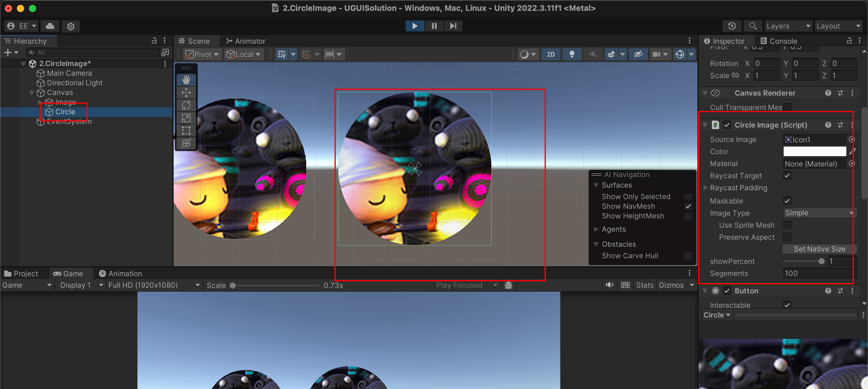Screen dimensions: 868x389
Task: Switch to the Project tab
Action: pyautogui.click(x=21, y=274)
